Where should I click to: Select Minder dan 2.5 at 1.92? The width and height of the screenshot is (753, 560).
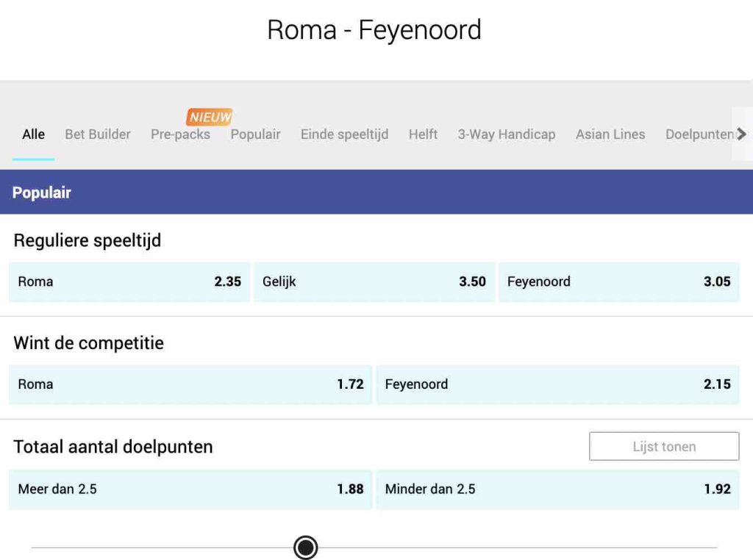point(557,489)
